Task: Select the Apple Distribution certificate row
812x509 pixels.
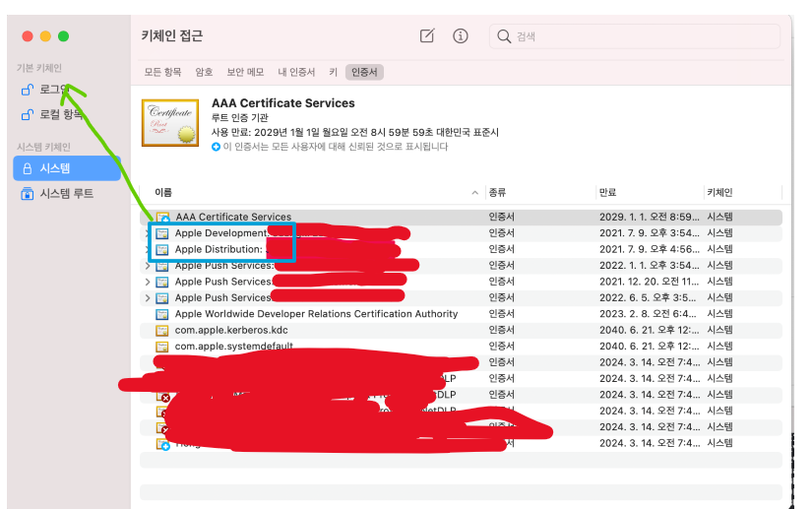Action: tap(461, 249)
